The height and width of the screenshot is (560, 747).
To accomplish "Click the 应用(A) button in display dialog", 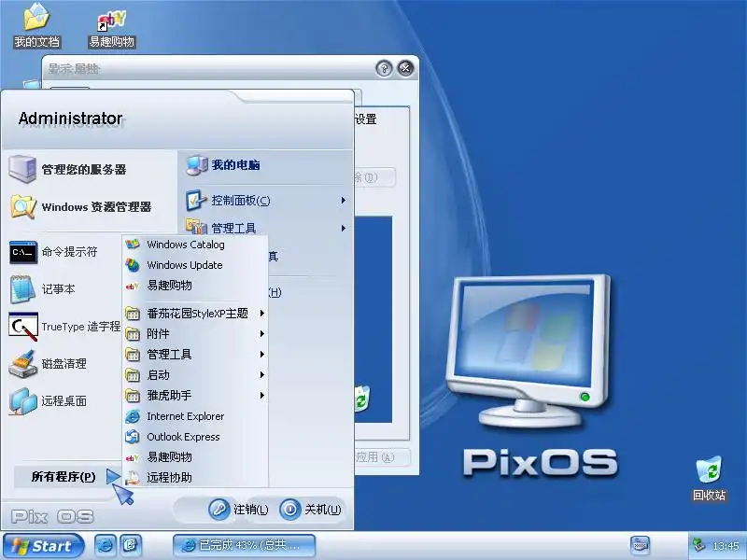I will [383, 457].
